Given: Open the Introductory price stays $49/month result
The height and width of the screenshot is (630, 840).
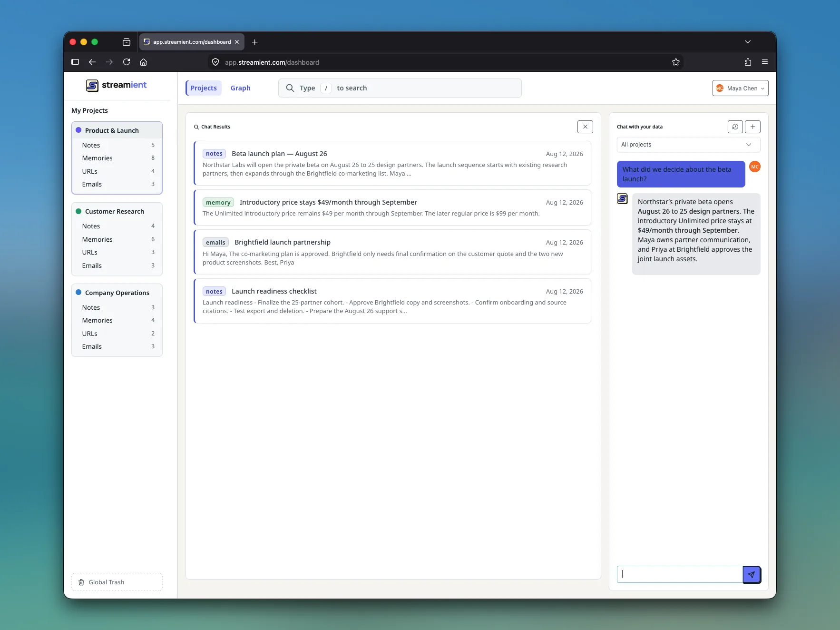Looking at the screenshot, I should (392, 207).
